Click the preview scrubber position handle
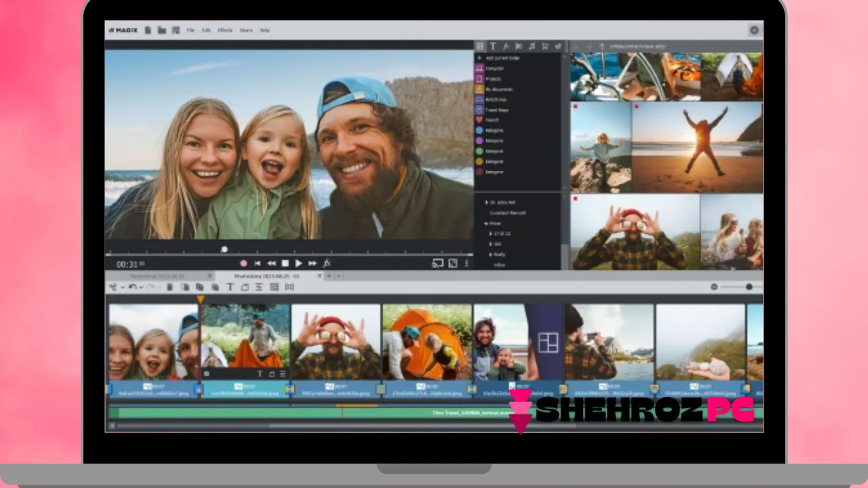868x488 pixels. click(224, 249)
